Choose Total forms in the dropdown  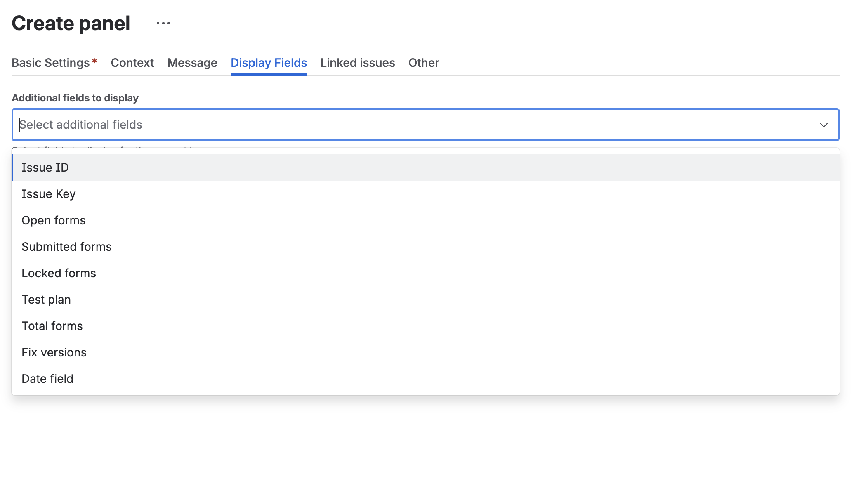52,326
